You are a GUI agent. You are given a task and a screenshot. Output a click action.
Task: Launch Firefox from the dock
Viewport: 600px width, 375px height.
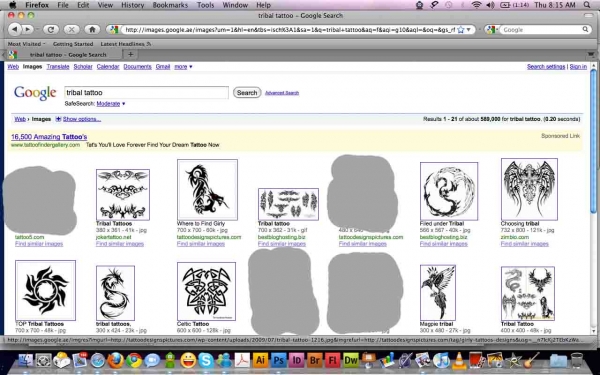pos(116,360)
